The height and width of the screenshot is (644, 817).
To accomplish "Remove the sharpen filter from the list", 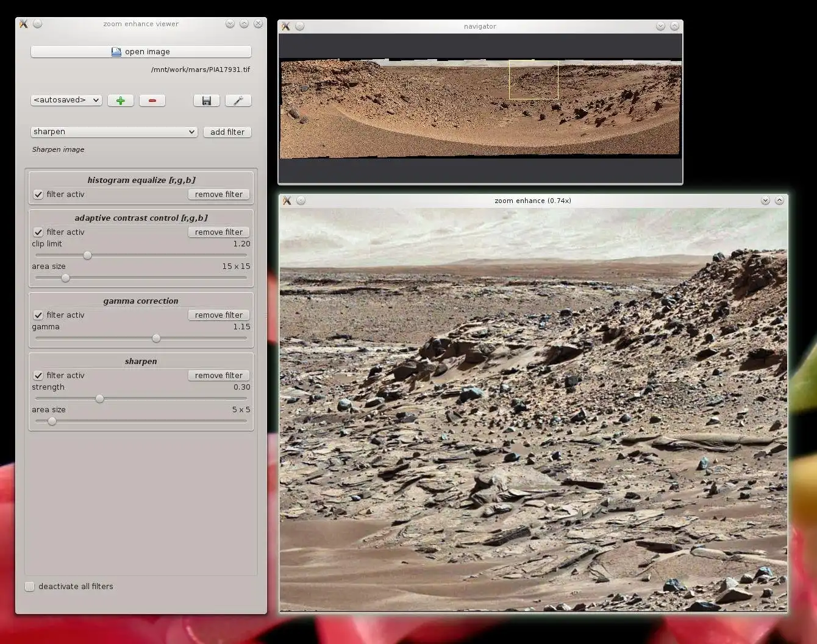I will (219, 376).
